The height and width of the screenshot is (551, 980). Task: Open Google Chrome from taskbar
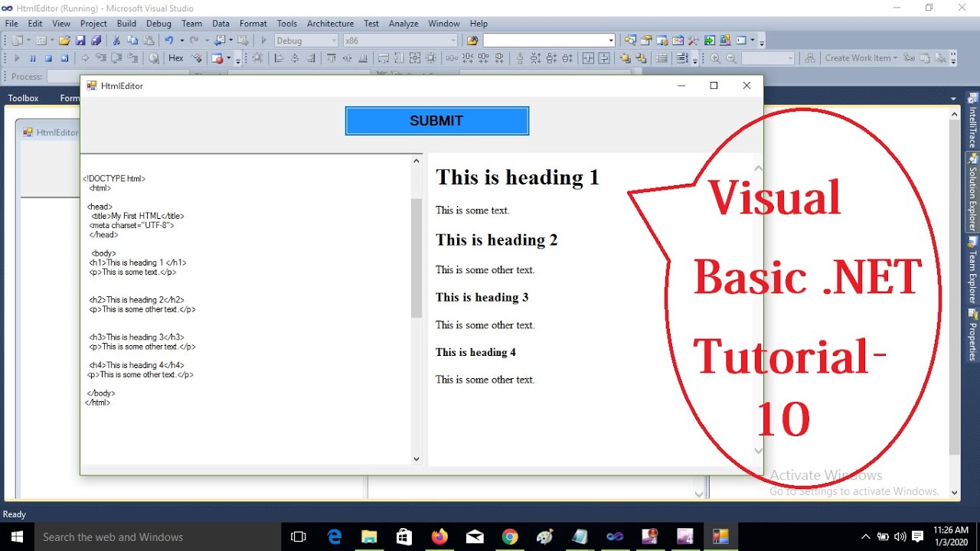point(510,536)
